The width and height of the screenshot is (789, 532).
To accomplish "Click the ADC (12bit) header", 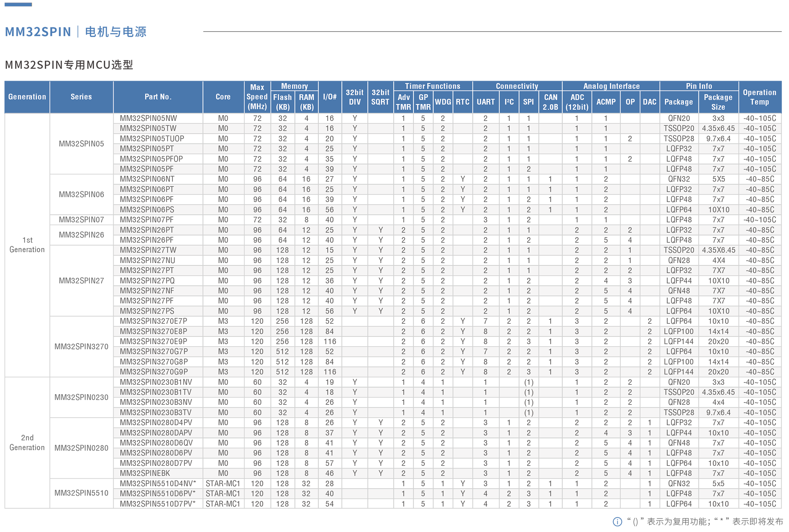I will tap(577, 102).
